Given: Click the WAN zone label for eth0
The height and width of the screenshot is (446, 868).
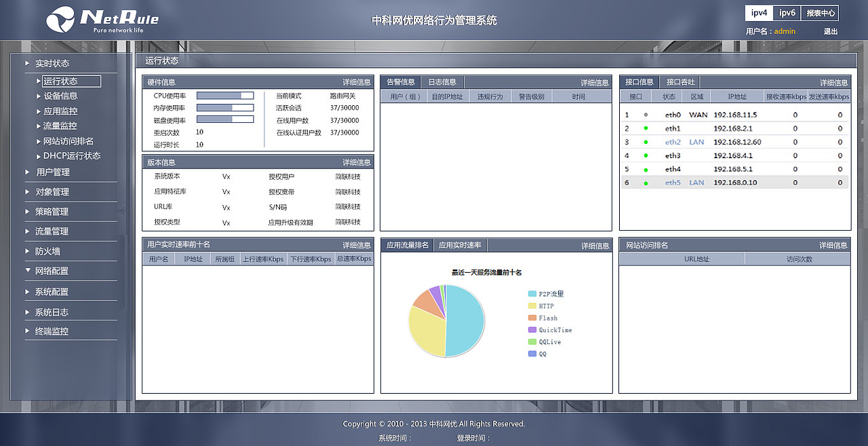Looking at the screenshot, I should [x=698, y=115].
